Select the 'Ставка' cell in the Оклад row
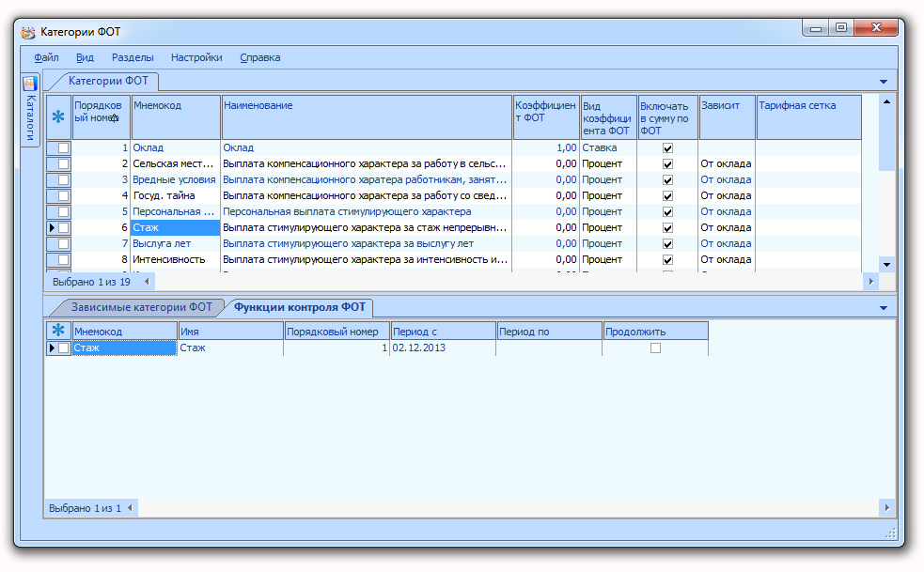This screenshot has width=924, height=572. click(609, 147)
